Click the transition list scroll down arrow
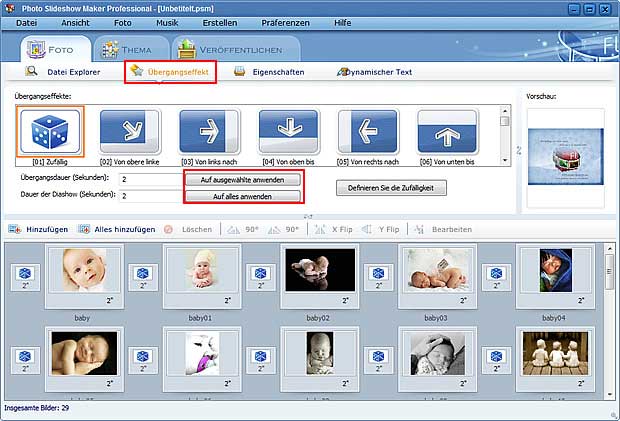The width and height of the screenshot is (620, 421). pos(505,160)
